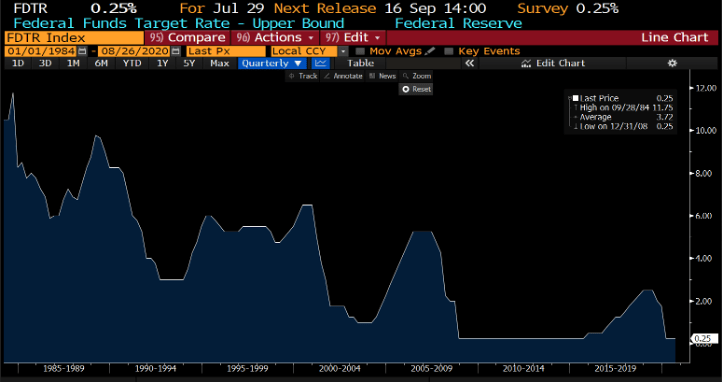Collapse panel with double chevron icon
722x382 pixels.
[469, 64]
